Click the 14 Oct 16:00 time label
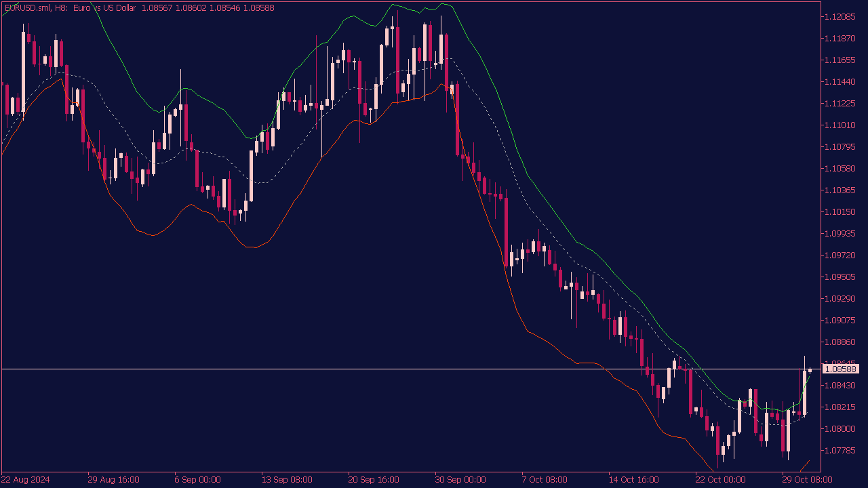This screenshot has height=488, width=868. click(634, 480)
